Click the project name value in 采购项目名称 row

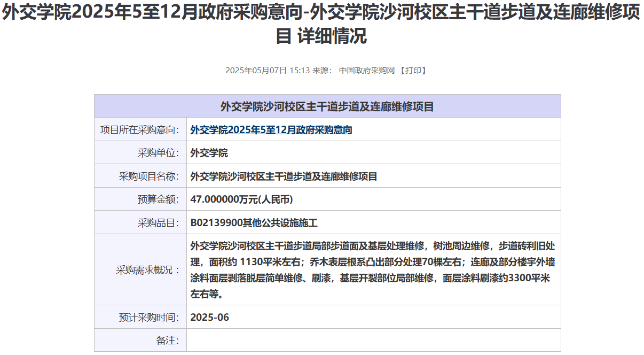coord(284,176)
